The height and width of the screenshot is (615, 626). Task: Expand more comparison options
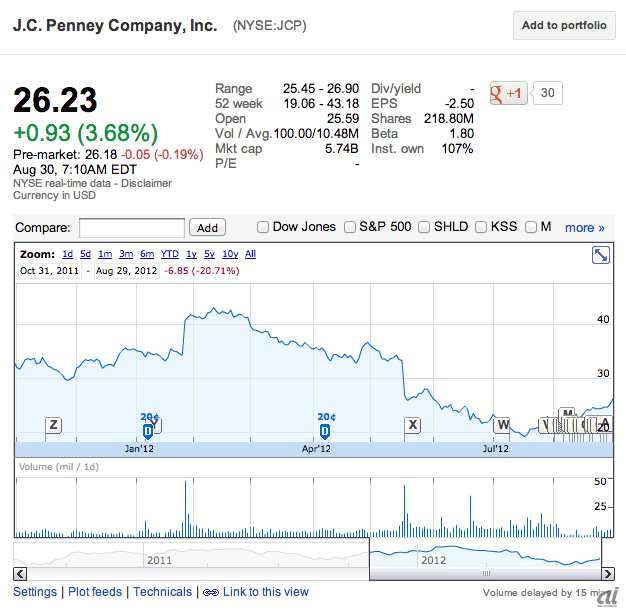tap(585, 227)
